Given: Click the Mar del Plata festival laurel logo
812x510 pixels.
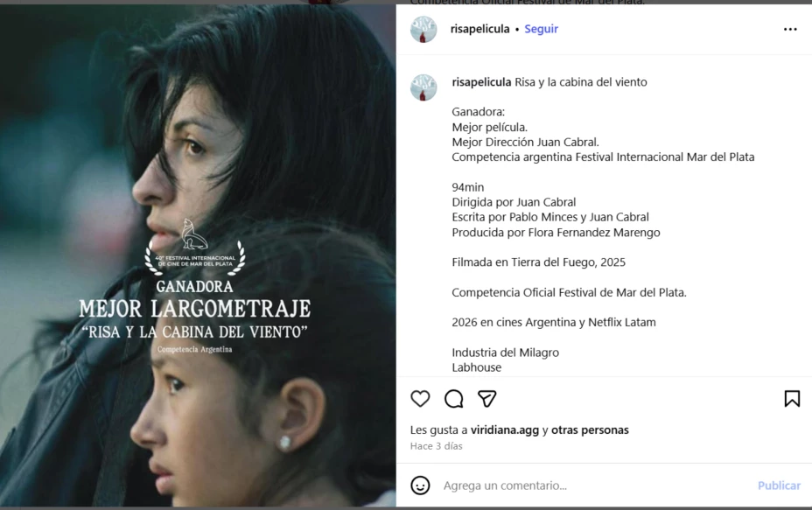Looking at the screenshot, I should tap(195, 247).
